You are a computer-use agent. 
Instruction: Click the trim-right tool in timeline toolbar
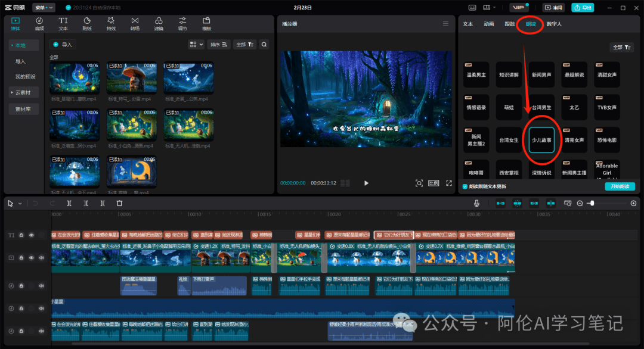coord(103,204)
